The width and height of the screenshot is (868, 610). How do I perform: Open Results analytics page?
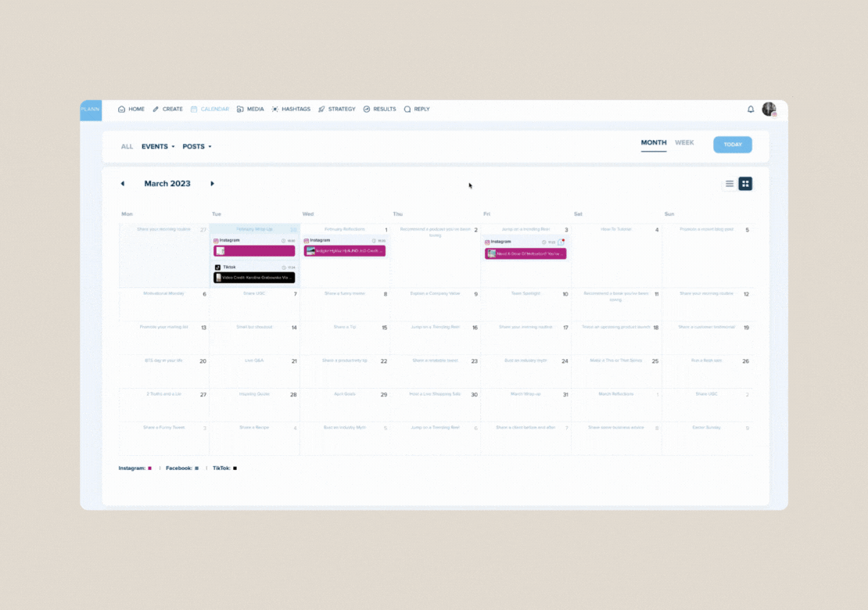[379, 109]
